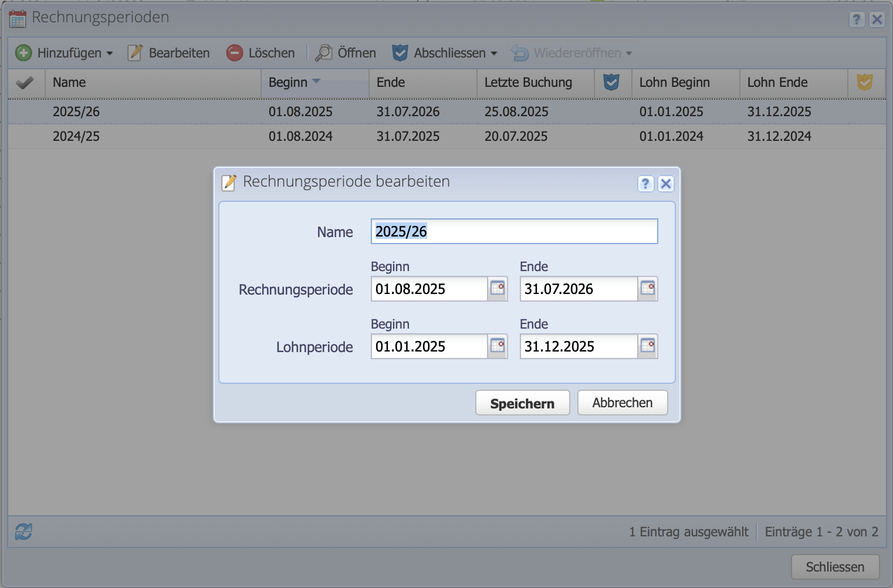Click the 01.01.2024 Lohn Beginn cell

pyautogui.click(x=671, y=136)
